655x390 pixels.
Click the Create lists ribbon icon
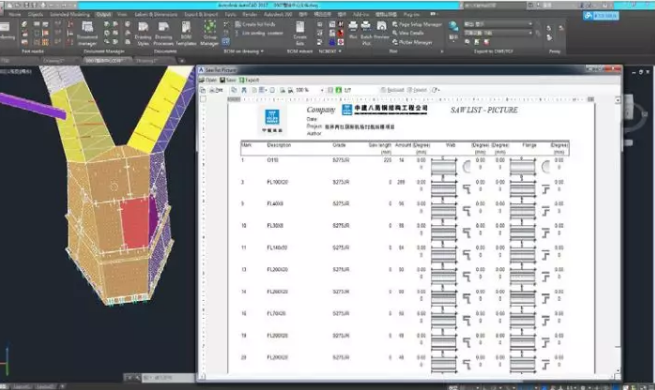(300, 33)
